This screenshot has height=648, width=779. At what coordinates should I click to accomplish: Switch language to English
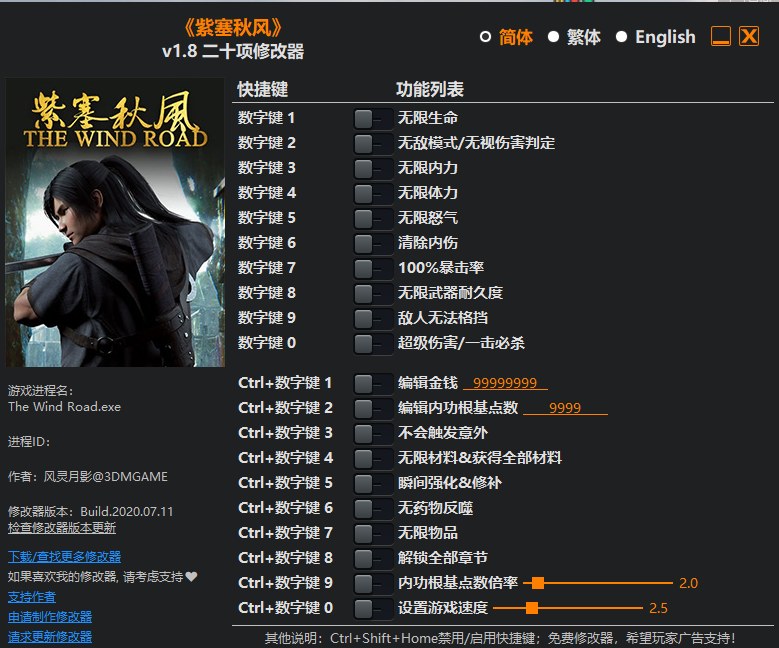point(622,37)
